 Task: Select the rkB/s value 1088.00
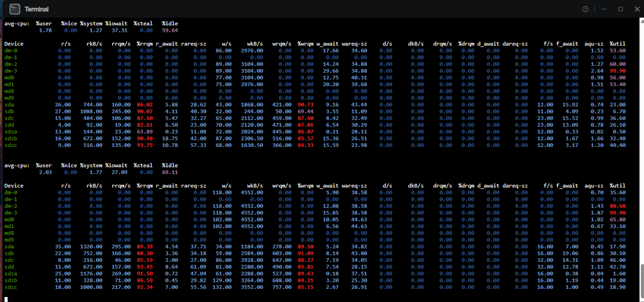tap(91, 111)
